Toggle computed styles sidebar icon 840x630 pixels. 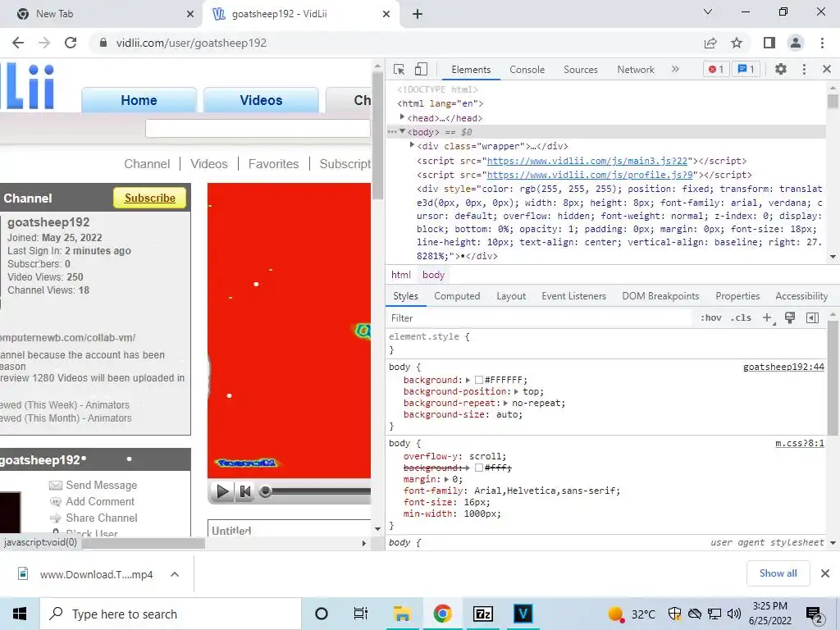(x=812, y=317)
